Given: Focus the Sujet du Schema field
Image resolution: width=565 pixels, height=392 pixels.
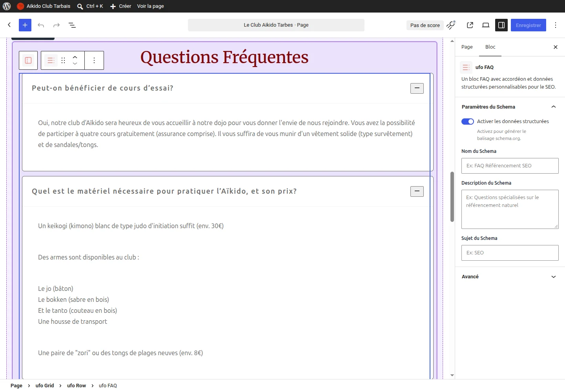Looking at the screenshot, I should point(510,253).
